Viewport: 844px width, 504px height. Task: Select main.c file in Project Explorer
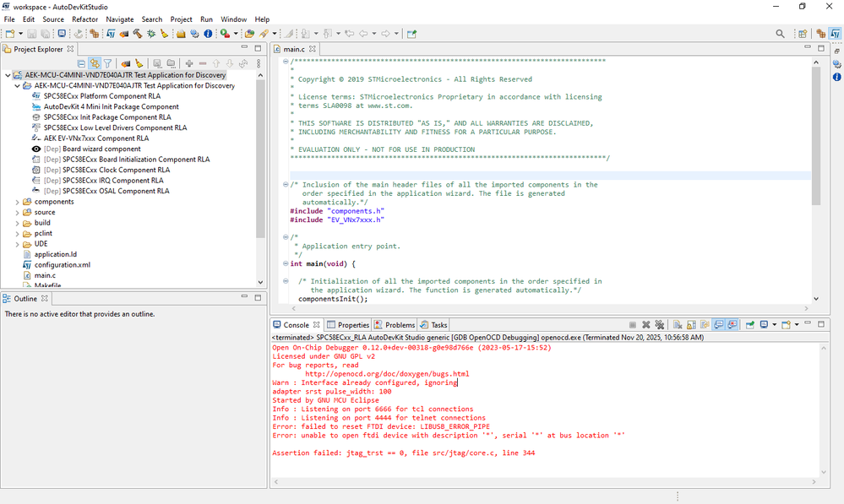tap(45, 275)
